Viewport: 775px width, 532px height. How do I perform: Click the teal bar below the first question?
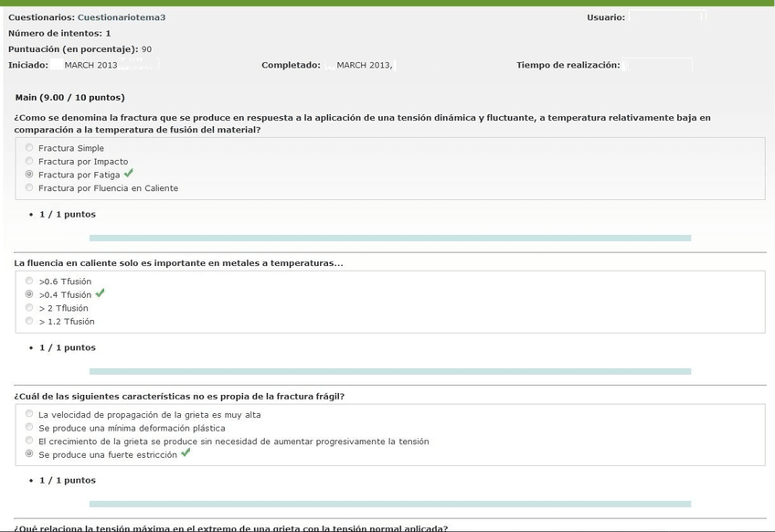(x=389, y=238)
